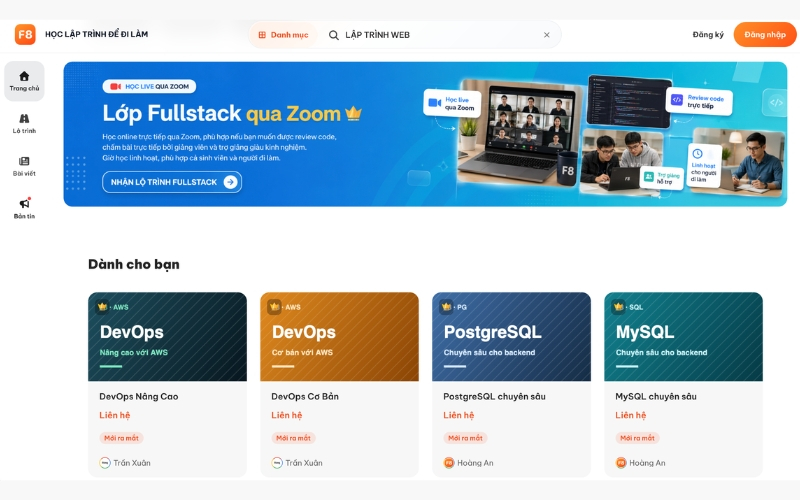The width and height of the screenshot is (800, 500).
Task: Open the DevOps Nâng cao với AWS thumbnail
Action: pyautogui.click(x=167, y=337)
